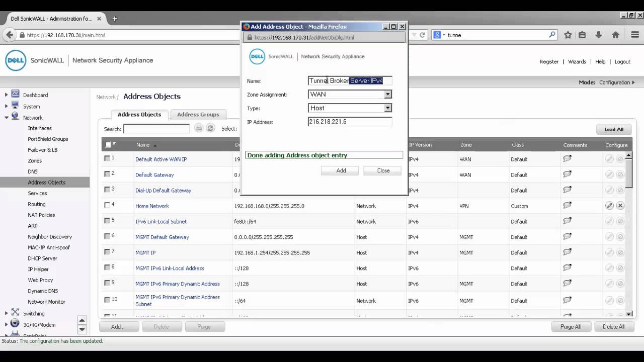Open comment icon for Default Active WAN IP

pos(567,159)
